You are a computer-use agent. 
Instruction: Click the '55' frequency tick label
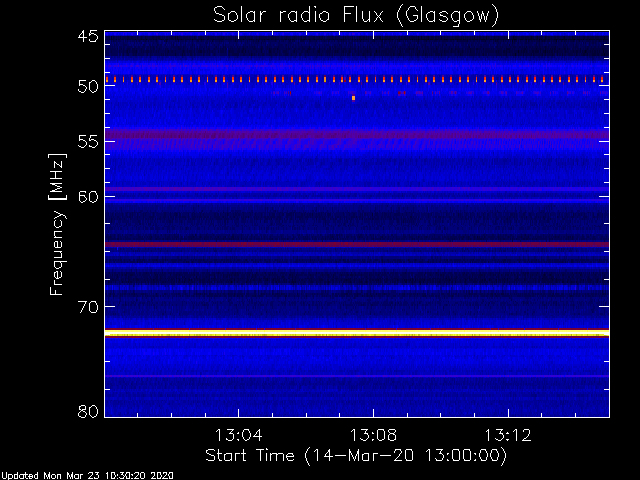[x=88, y=142]
